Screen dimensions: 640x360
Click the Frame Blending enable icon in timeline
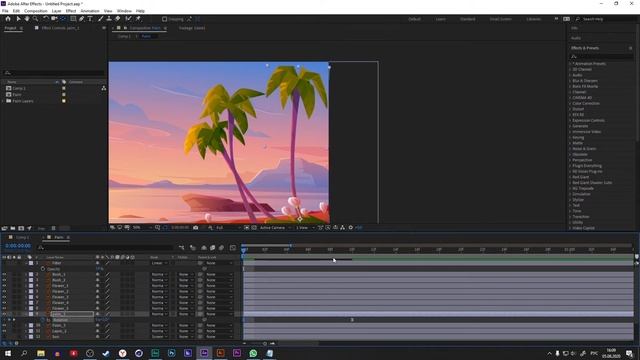(212, 247)
